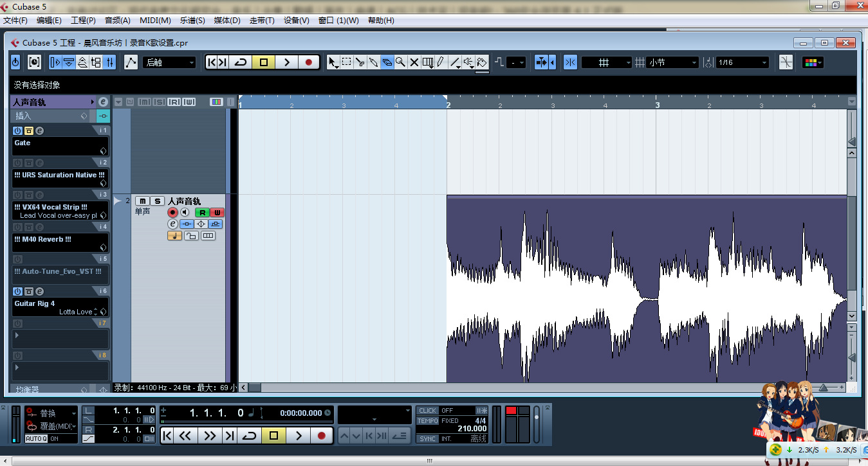Expand the vocal track disclosure triangle
Image resolution: width=868 pixels, height=466 pixels.
point(118,201)
